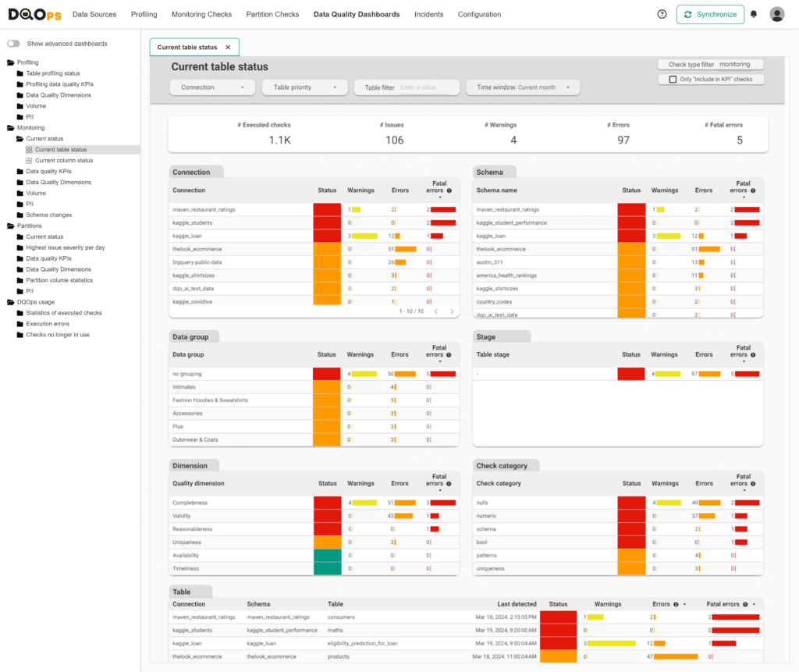
Task: Click the Table filter input field
Action: click(424, 87)
